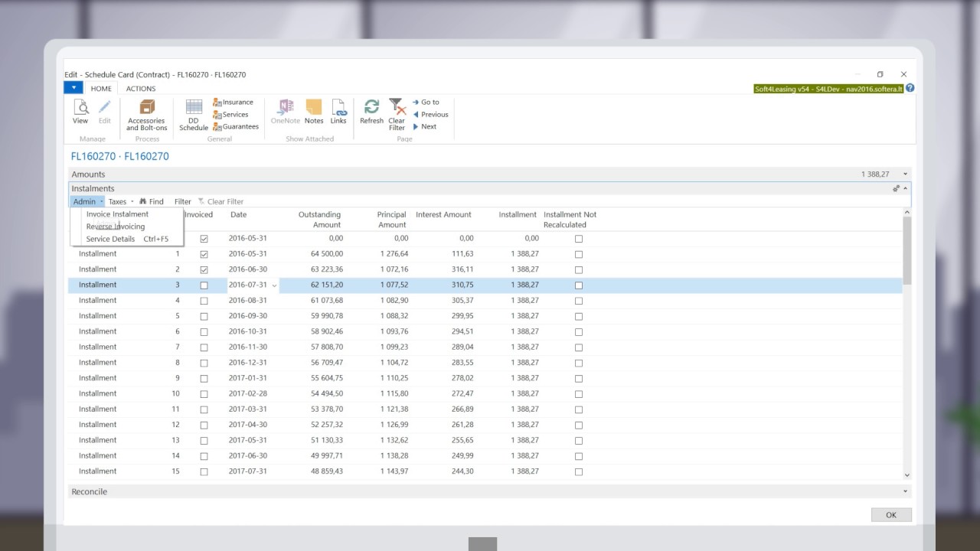Open Accessories and Bolt-ons
Screen dimensions: 980x551
point(147,115)
